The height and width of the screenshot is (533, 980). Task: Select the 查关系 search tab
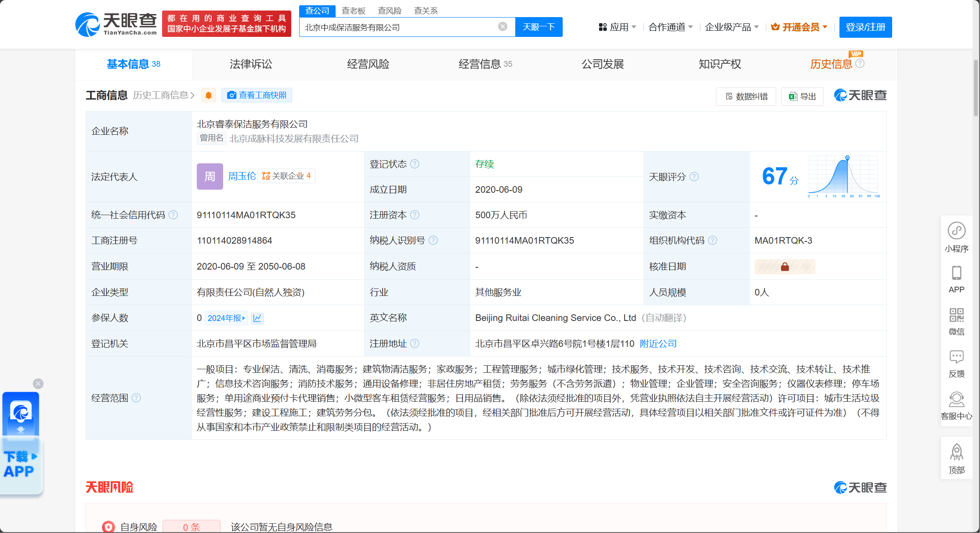tap(426, 11)
